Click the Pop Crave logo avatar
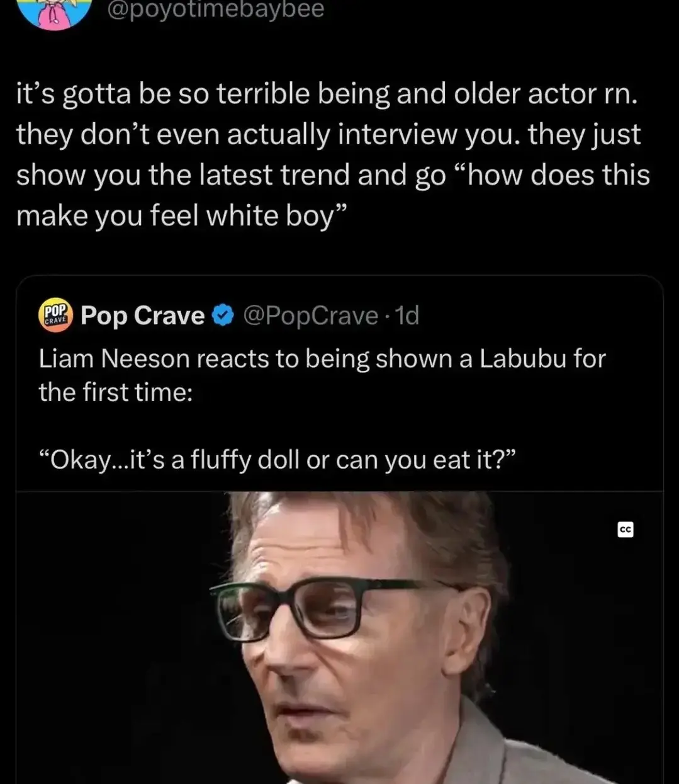Viewport: 679px width, 784px height. (55, 314)
